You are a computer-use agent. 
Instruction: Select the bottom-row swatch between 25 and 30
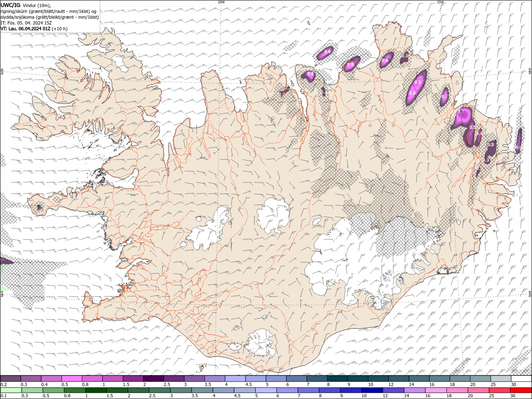click(x=500, y=390)
